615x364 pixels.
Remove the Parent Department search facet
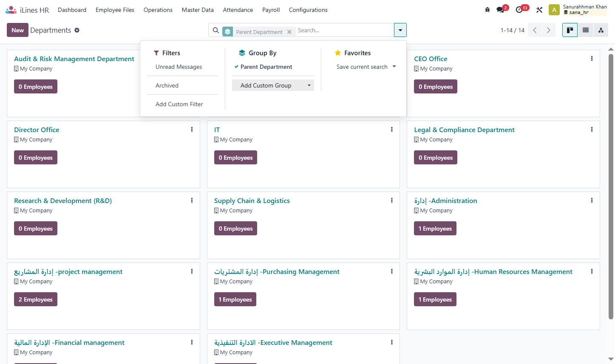[x=289, y=32]
